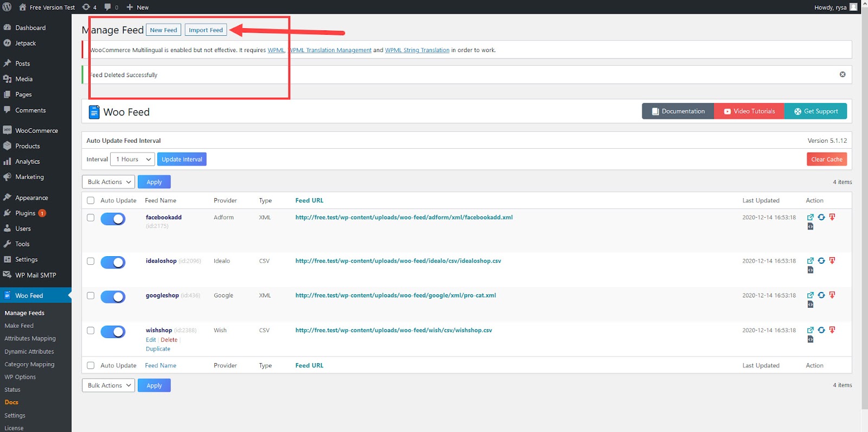
Task: Download the facebookadd feed file
Action: point(832,217)
